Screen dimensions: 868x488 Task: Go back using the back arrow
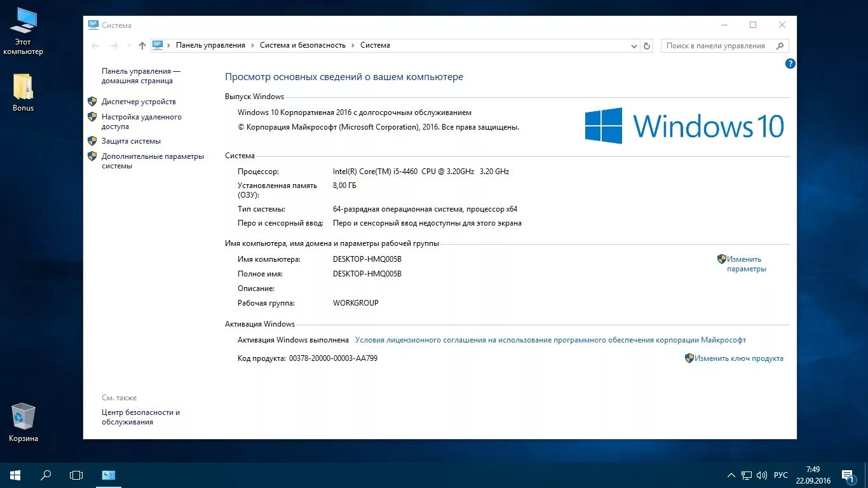point(95,46)
